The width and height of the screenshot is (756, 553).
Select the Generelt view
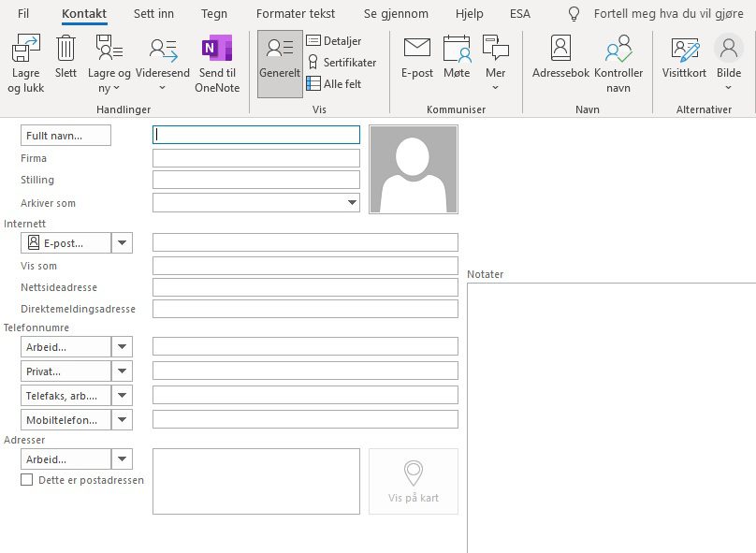pyautogui.click(x=280, y=65)
